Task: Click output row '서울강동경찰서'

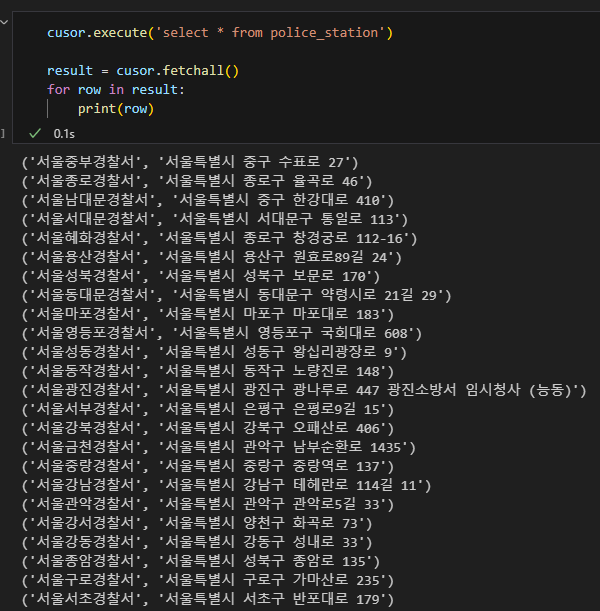Action: tap(197, 542)
